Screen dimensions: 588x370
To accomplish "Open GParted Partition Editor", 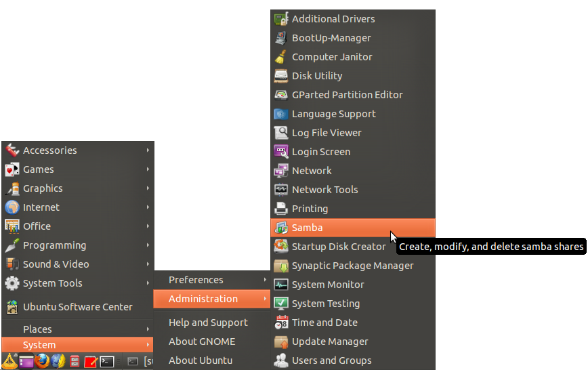I will point(352,95).
